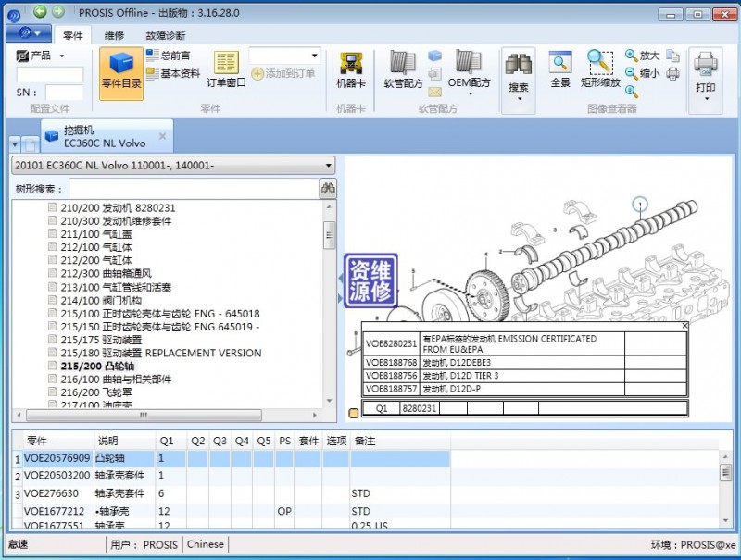Select tree item 210/200 发动机 8280231
The height and width of the screenshot is (560, 741).
[x=118, y=207]
